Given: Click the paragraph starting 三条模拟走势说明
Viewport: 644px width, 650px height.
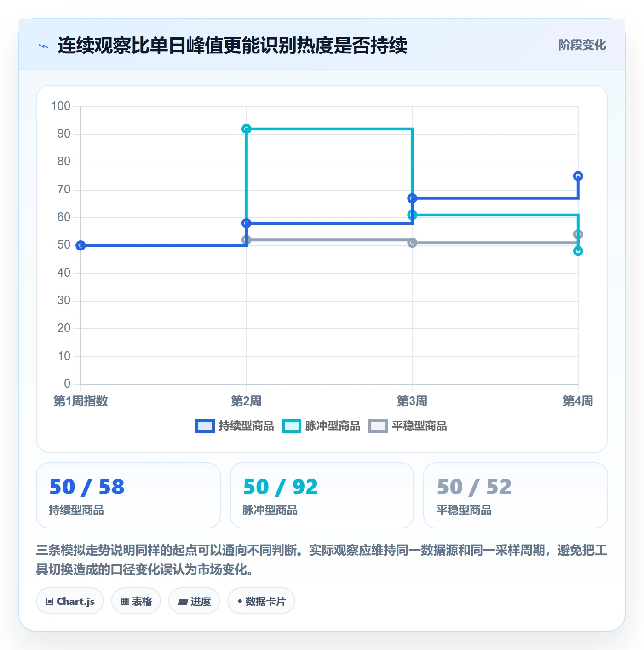Looking at the screenshot, I should pos(322,560).
